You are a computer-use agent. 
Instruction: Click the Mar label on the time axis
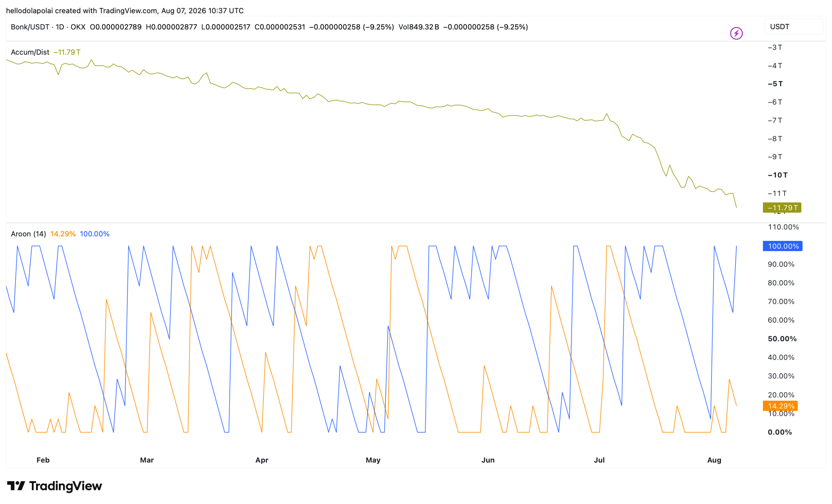(147, 460)
